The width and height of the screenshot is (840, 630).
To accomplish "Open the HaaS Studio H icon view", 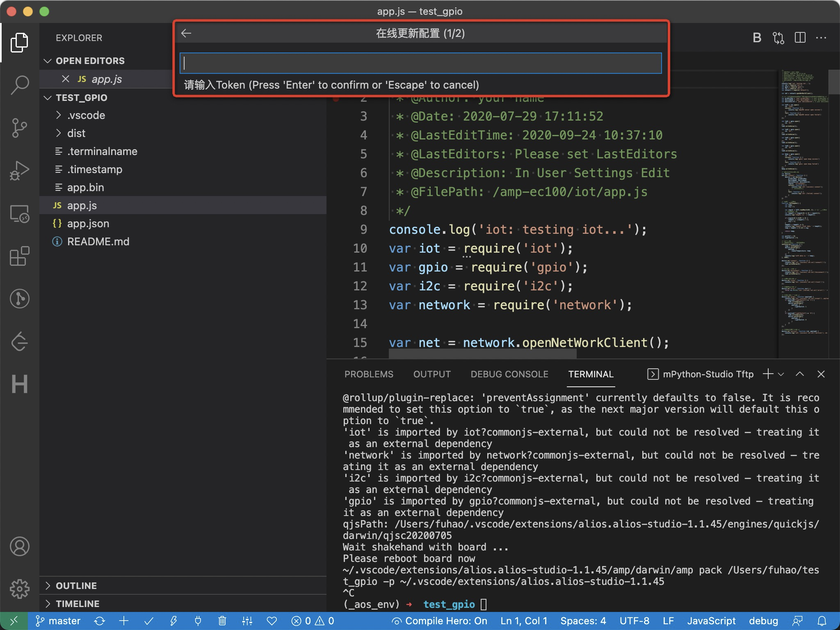I will (19, 384).
